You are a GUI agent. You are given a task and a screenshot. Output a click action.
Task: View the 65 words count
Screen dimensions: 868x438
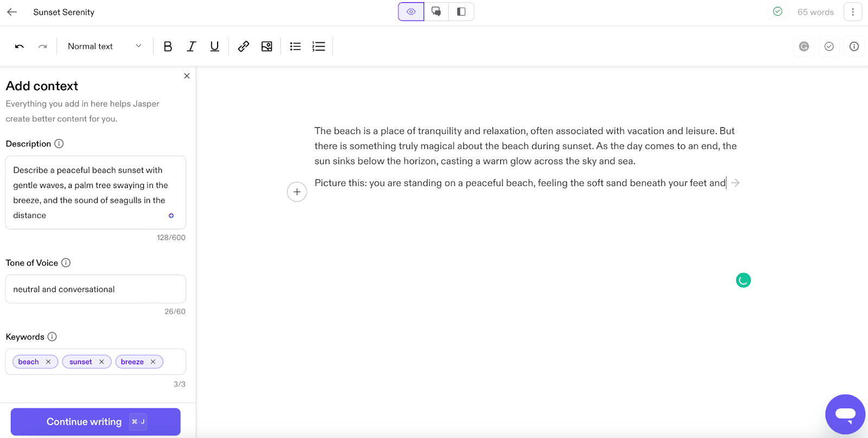point(815,12)
